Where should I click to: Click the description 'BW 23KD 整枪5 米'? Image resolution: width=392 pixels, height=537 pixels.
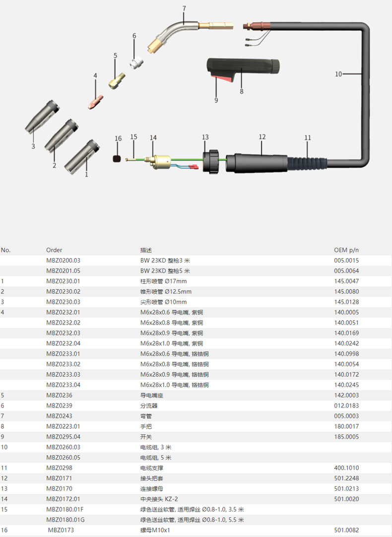[x=165, y=271]
